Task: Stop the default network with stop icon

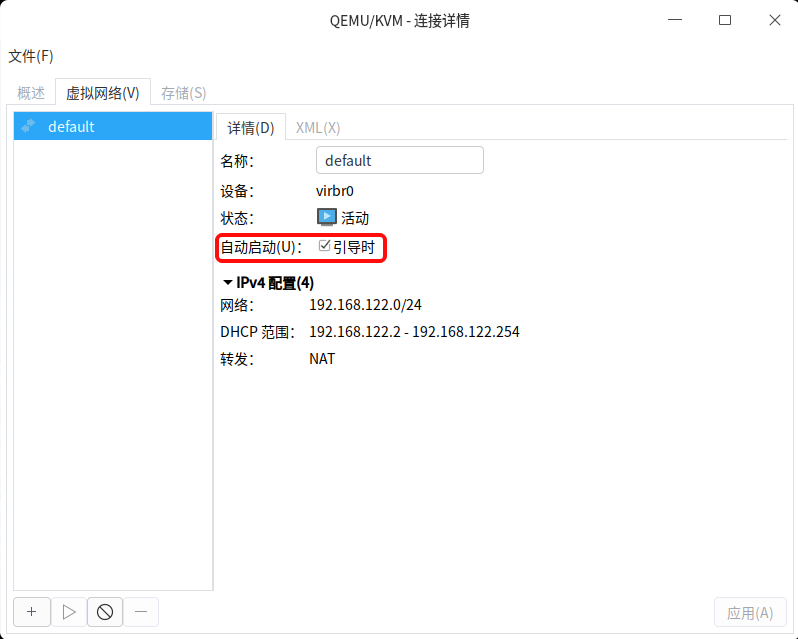Action: [105, 612]
